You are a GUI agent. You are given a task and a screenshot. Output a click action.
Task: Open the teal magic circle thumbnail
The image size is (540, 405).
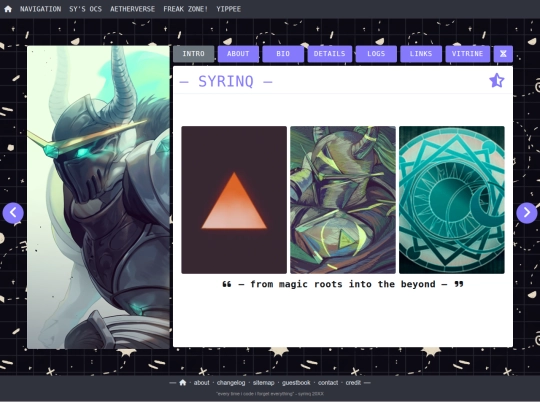click(451, 200)
